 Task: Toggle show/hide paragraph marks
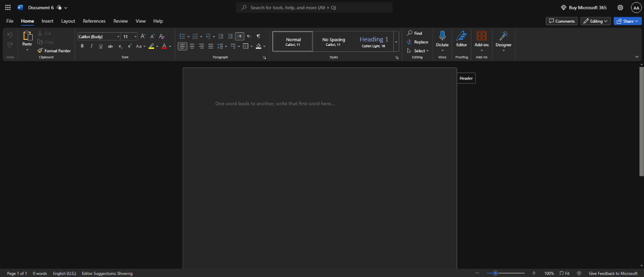click(258, 36)
